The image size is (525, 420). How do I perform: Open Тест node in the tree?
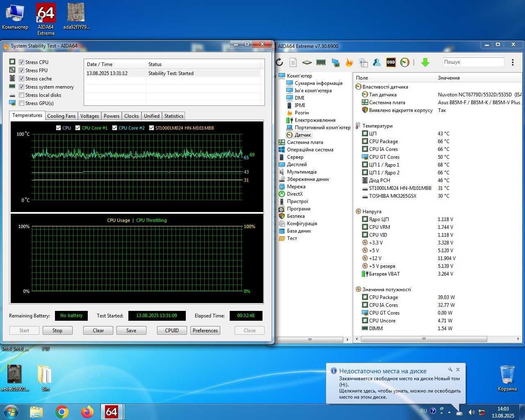point(292,238)
